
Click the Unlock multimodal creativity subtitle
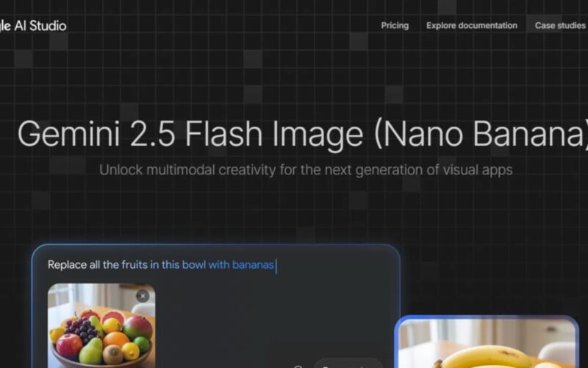tap(306, 170)
